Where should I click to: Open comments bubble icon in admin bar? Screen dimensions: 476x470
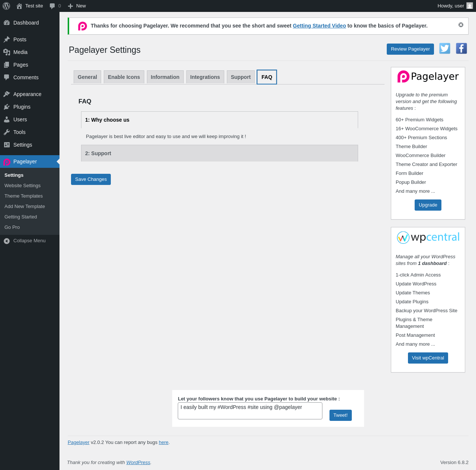(52, 6)
